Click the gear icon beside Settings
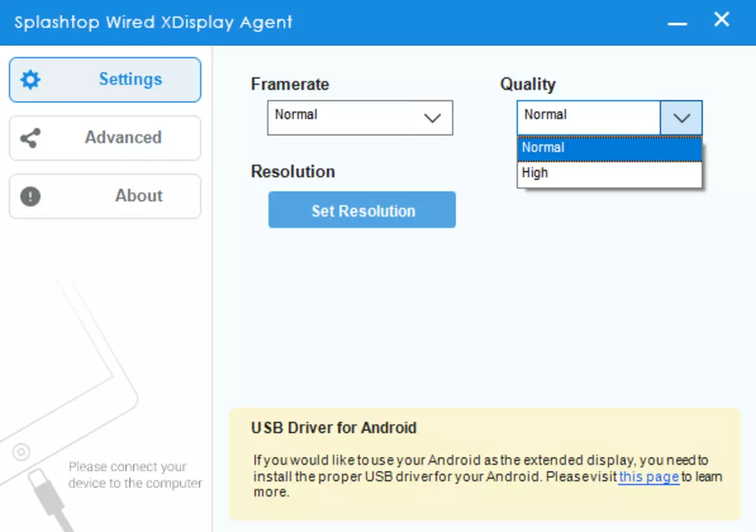Viewport: 756px width, 532px height. (x=31, y=80)
